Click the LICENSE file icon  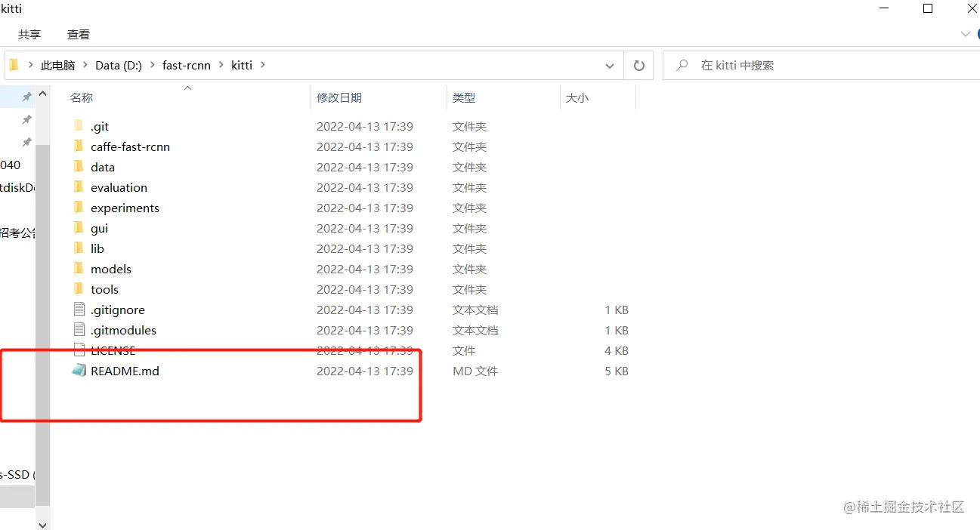point(79,350)
